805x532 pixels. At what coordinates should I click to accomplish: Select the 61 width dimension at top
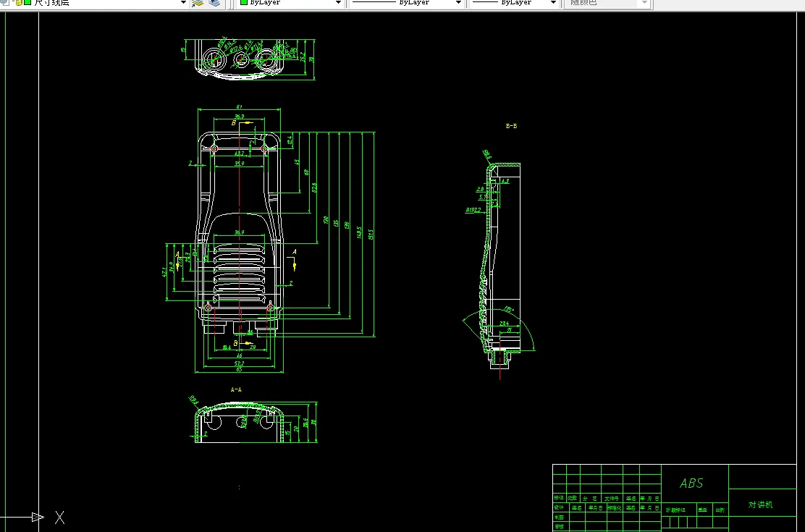point(239,107)
